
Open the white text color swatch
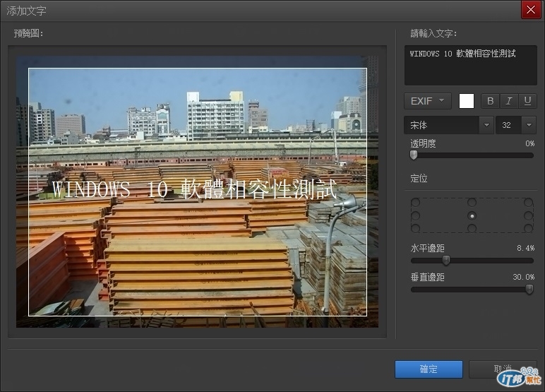tap(467, 101)
